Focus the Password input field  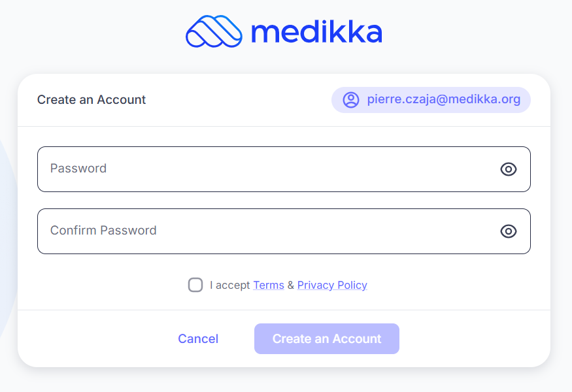[x=261, y=169]
